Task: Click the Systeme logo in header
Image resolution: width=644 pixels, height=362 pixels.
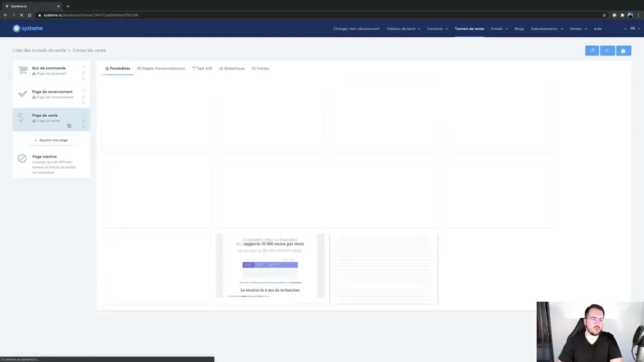Action: [28, 29]
